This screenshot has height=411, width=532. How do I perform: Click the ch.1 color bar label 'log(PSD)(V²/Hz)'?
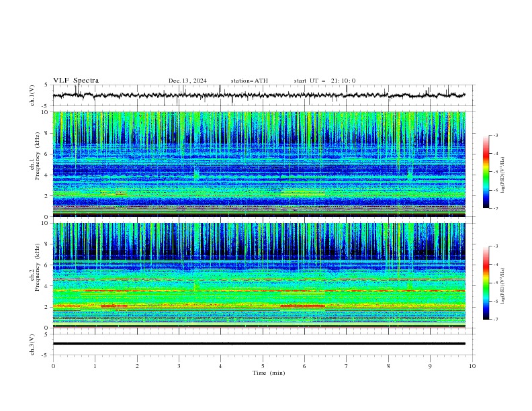coord(502,175)
